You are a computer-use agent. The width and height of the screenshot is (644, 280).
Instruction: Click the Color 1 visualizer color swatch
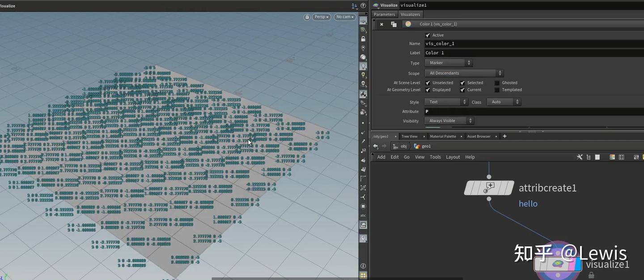[x=408, y=24]
